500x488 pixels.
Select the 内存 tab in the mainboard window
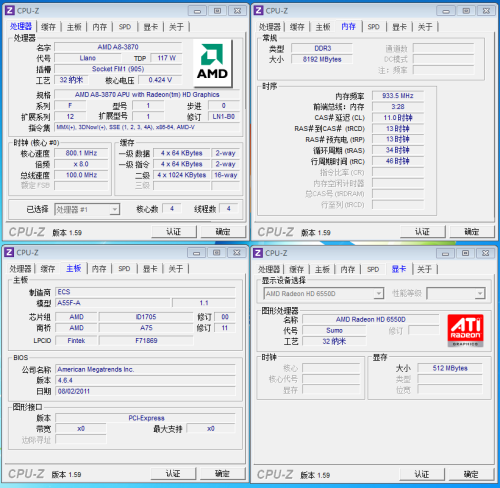(99, 269)
